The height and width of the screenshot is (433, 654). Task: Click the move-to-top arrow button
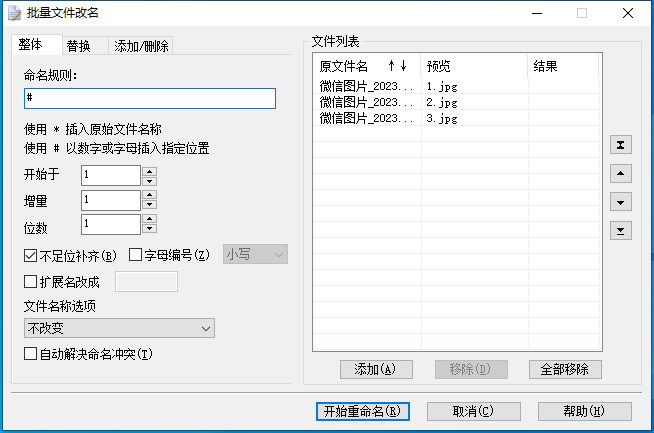[621, 145]
